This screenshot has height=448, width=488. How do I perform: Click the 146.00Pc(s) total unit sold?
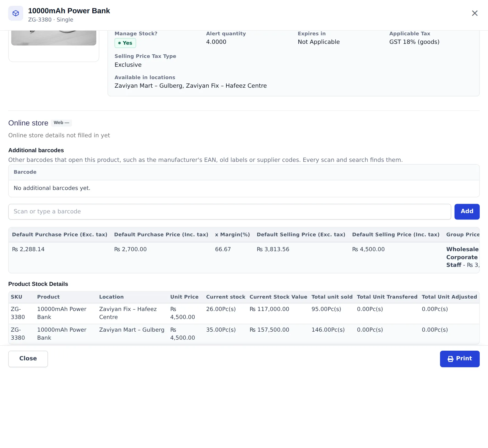tap(328, 330)
